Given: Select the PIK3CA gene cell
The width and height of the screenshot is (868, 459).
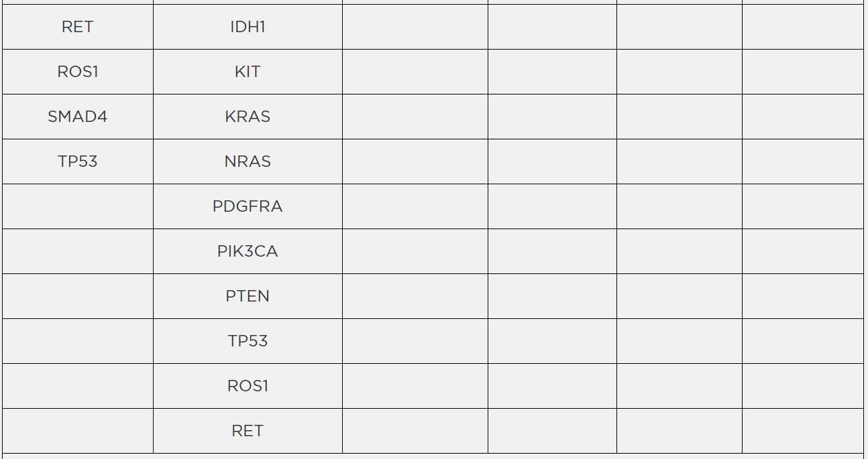Looking at the screenshot, I should pyautogui.click(x=248, y=251).
